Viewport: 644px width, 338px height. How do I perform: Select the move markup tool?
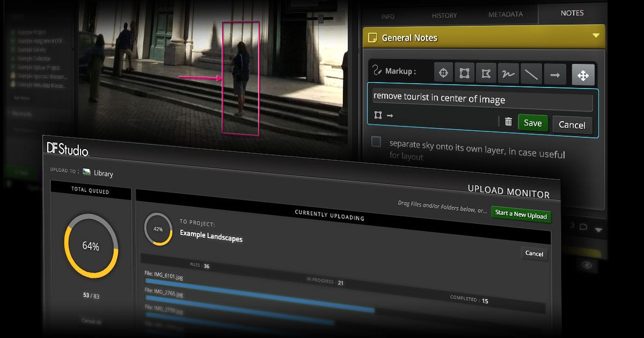click(583, 75)
